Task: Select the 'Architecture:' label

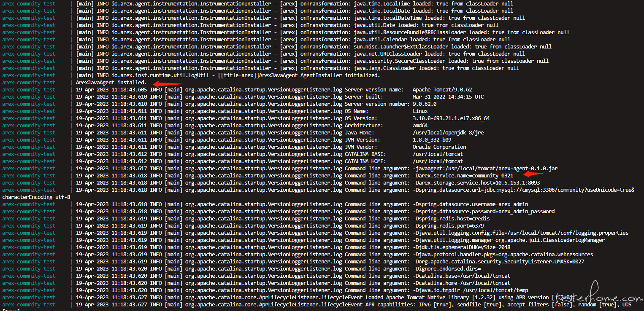Action: tap(364, 125)
